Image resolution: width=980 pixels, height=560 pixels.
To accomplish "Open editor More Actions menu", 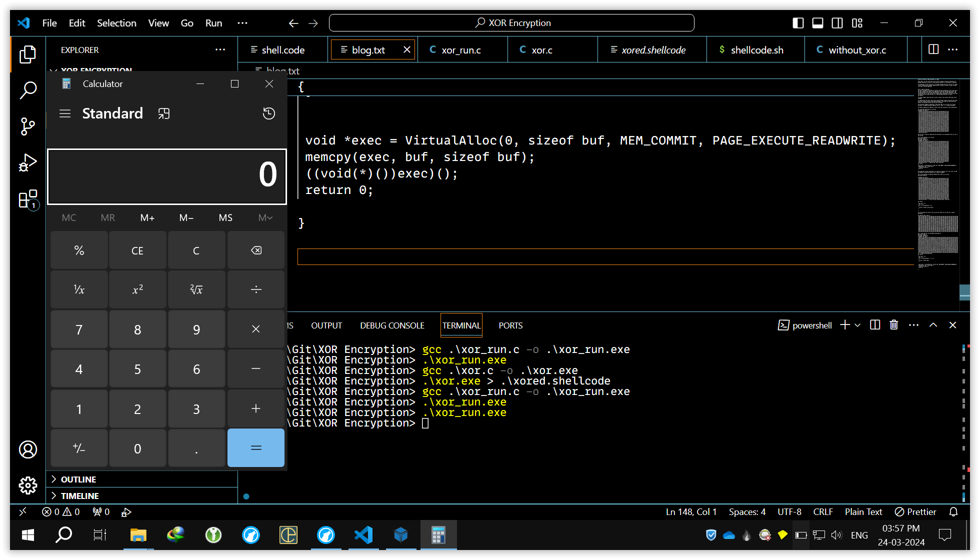I will [x=953, y=49].
